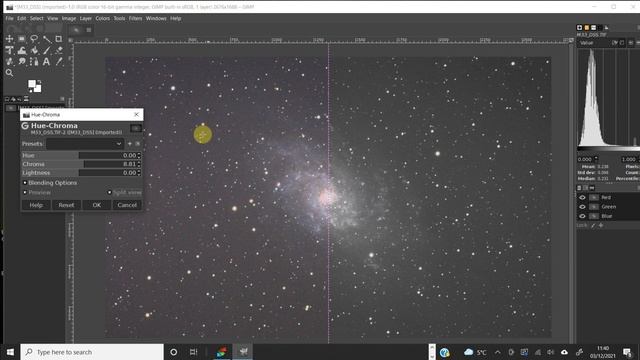Viewport: 640px width, 360px height.
Task: Open the Windows menu
Action: tap(156, 18)
